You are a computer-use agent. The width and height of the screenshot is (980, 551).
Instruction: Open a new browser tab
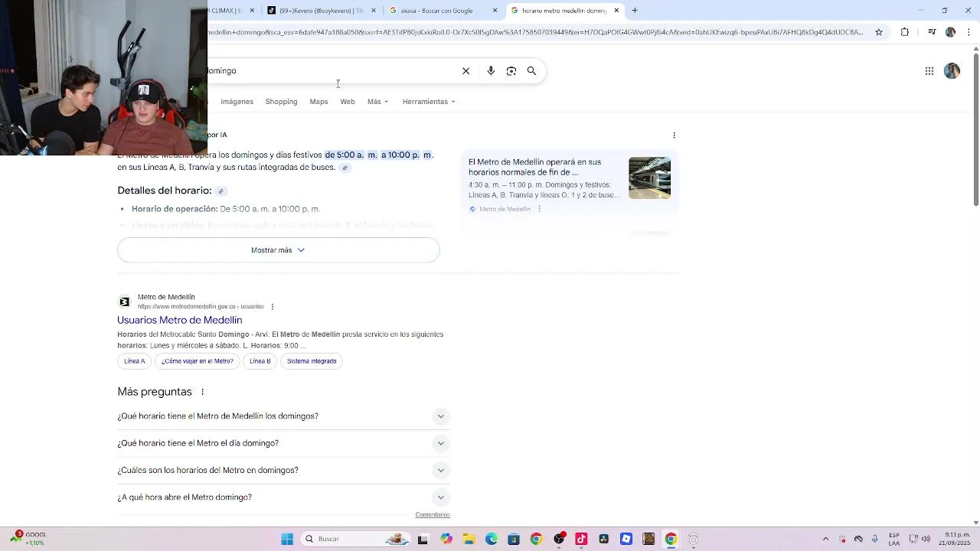point(635,11)
